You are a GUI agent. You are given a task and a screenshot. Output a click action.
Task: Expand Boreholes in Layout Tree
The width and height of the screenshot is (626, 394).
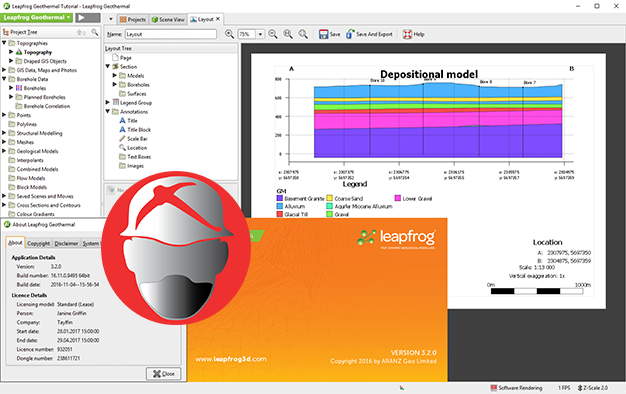click(115, 84)
